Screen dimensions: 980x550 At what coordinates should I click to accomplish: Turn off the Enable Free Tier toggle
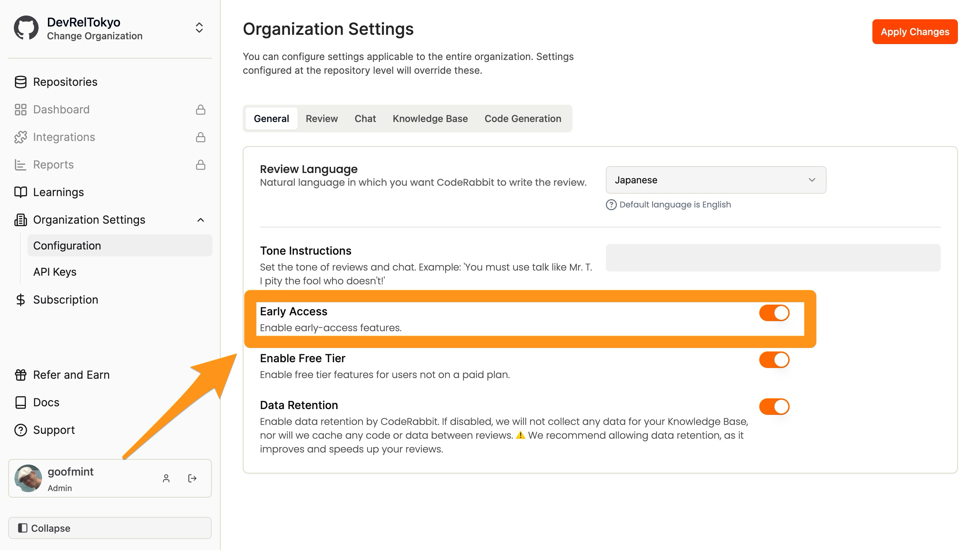coord(774,359)
